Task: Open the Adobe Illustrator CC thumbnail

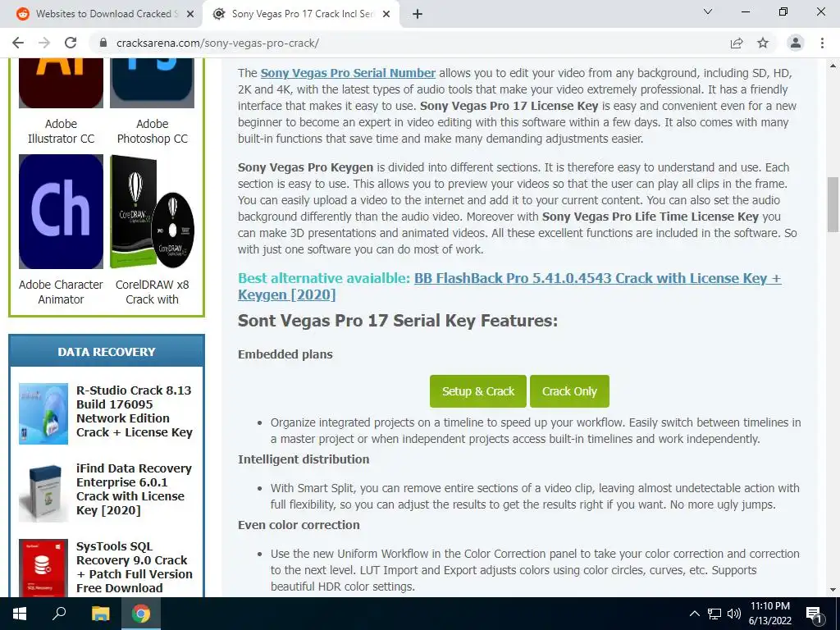Action: [61, 83]
